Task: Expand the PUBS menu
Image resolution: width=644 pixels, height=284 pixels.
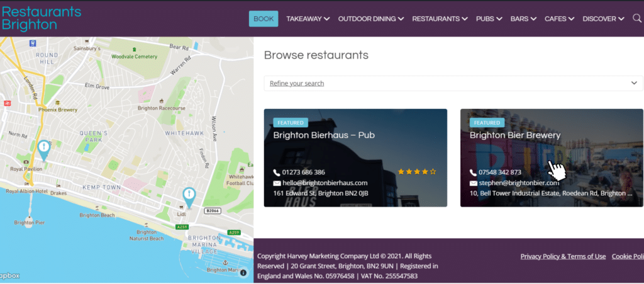Action: coord(489,18)
